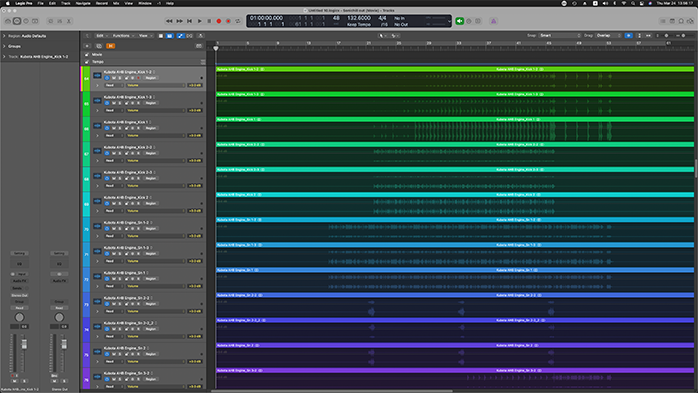This screenshot has height=393, width=698.
Task: Open the Edit menu in tracks area
Action: (x=102, y=36)
